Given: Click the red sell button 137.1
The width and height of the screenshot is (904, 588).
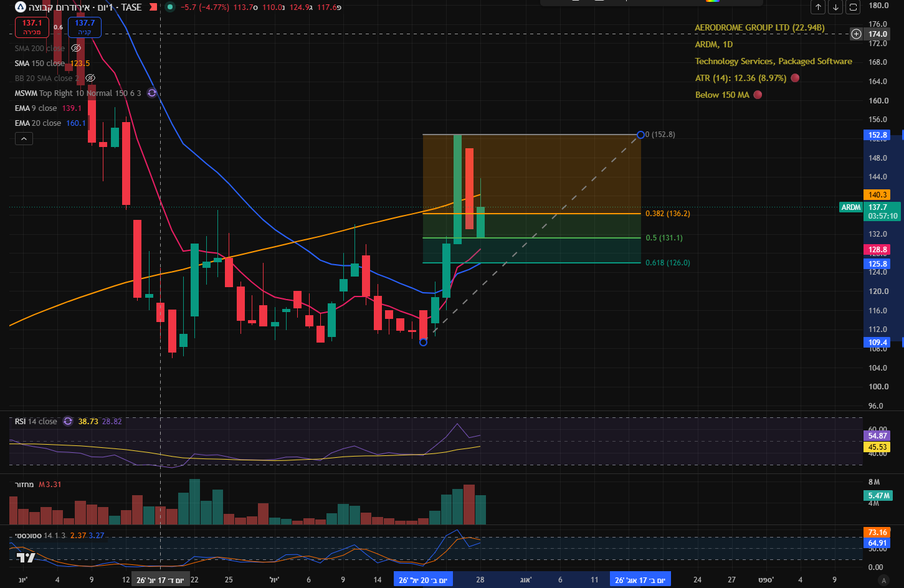Looking at the screenshot, I should click(x=32, y=27).
